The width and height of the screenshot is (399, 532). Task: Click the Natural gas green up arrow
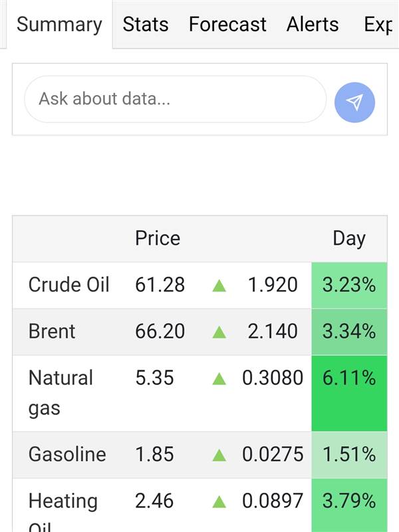pyautogui.click(x=219, y=379)
